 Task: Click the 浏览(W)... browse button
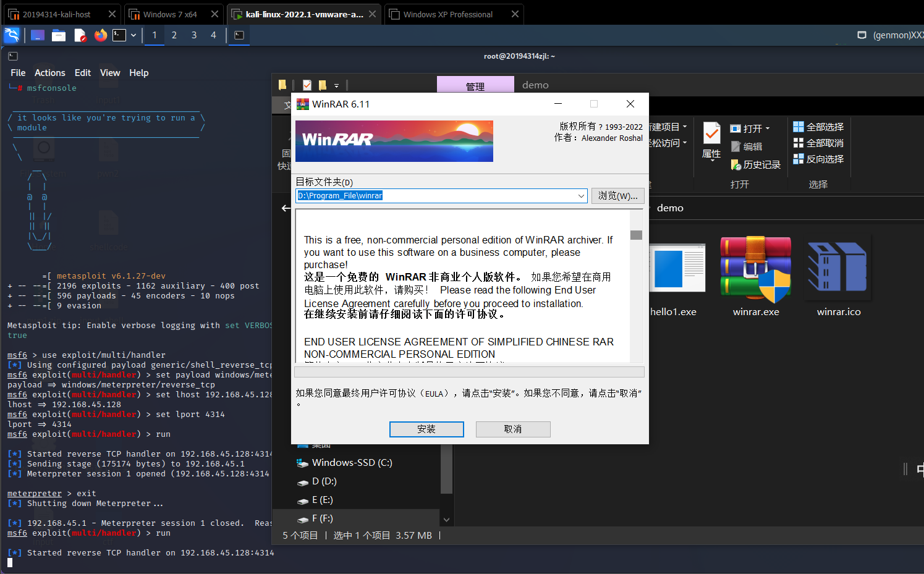pyautogui.click(x=618, y=196)
